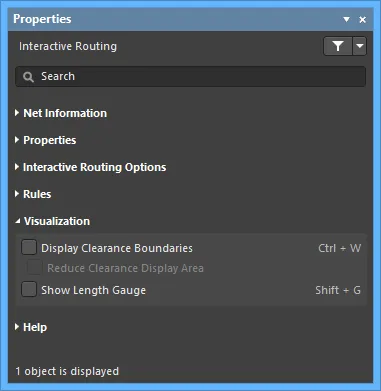381x391 pixels.
Task: Close the Properties panel
Action: pyautogui.click(x=363, y=20)
